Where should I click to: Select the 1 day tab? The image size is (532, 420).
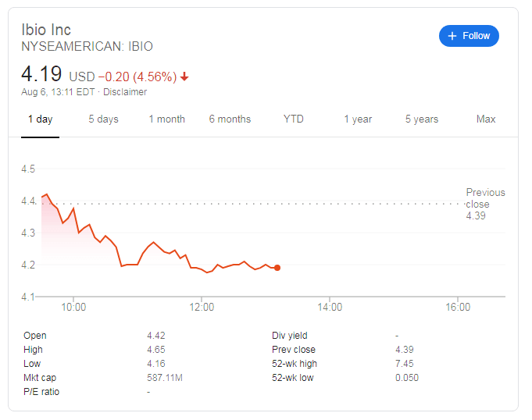tap(40, 119)
